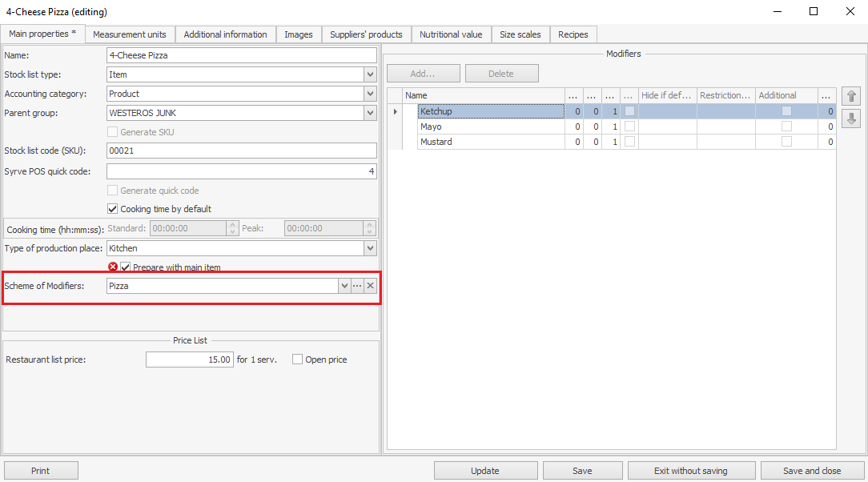Edit the Restaurant list price field
Viewport: 868px width, 482px height.
pos(190,359)
